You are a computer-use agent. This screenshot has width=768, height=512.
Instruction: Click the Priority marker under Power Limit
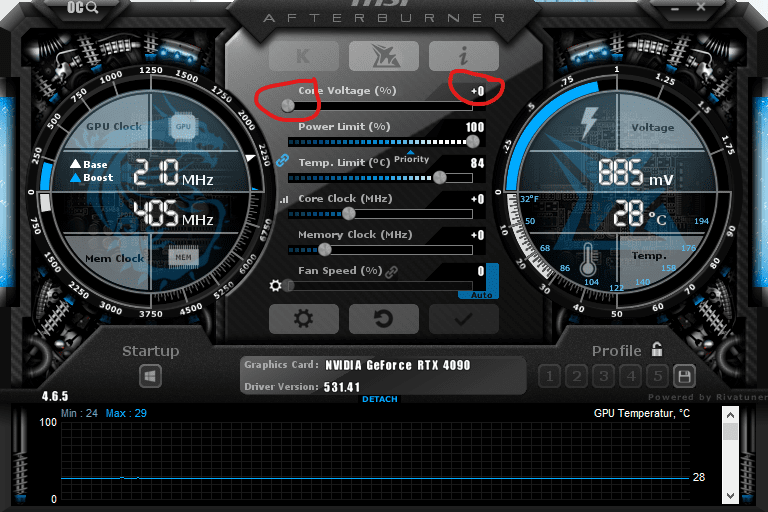pos(411,158)
